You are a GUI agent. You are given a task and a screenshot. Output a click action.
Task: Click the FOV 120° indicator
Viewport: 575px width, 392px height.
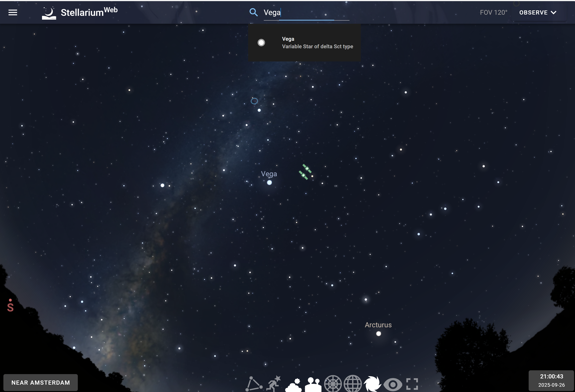(x=493, y=12)
